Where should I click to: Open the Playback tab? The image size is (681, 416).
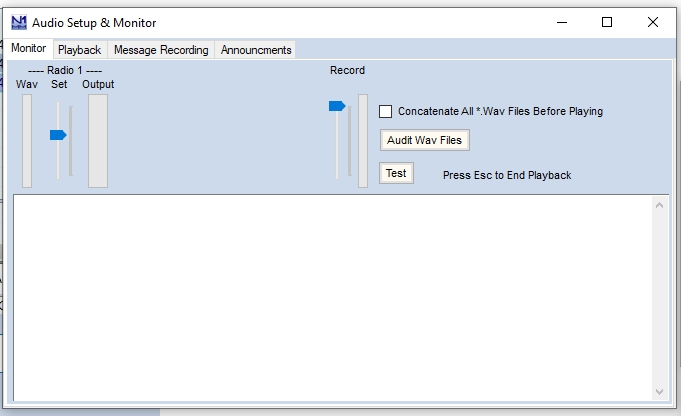click(x=79, y=49)
